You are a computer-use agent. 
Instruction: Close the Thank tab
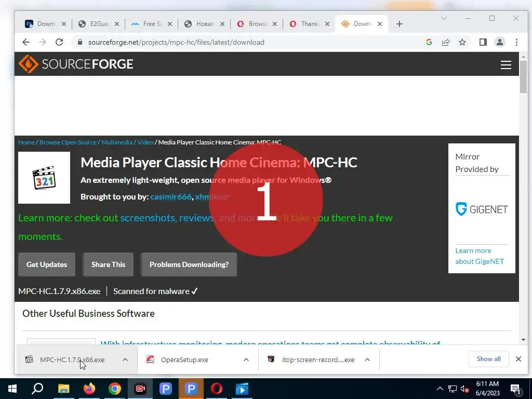327,24
